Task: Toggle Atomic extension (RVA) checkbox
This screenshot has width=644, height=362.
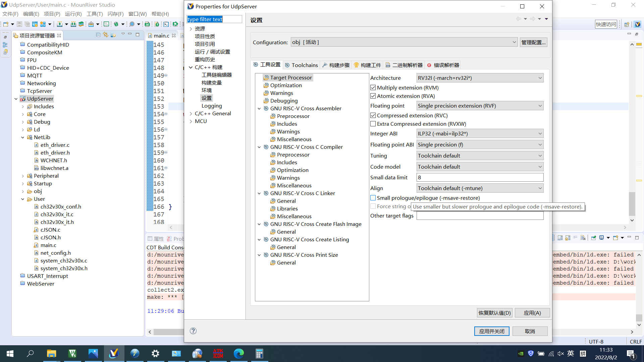Action: (x=373, y=96)
